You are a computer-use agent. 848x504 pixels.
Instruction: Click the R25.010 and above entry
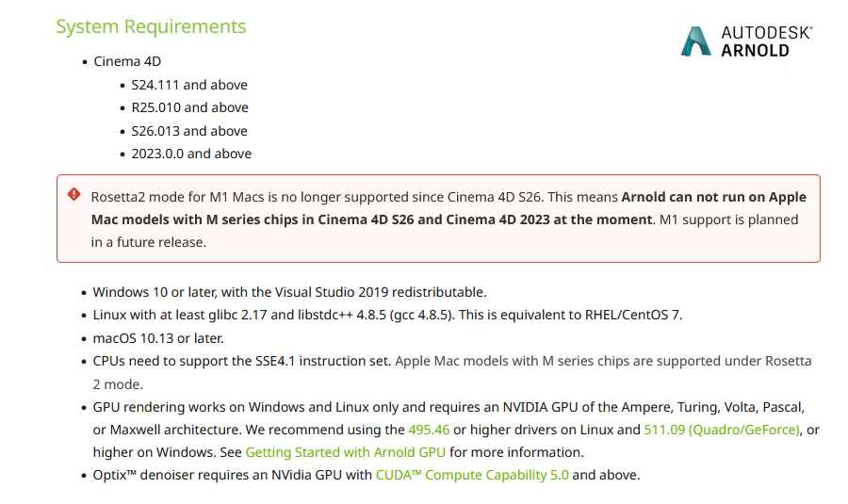tap(189, 107)
